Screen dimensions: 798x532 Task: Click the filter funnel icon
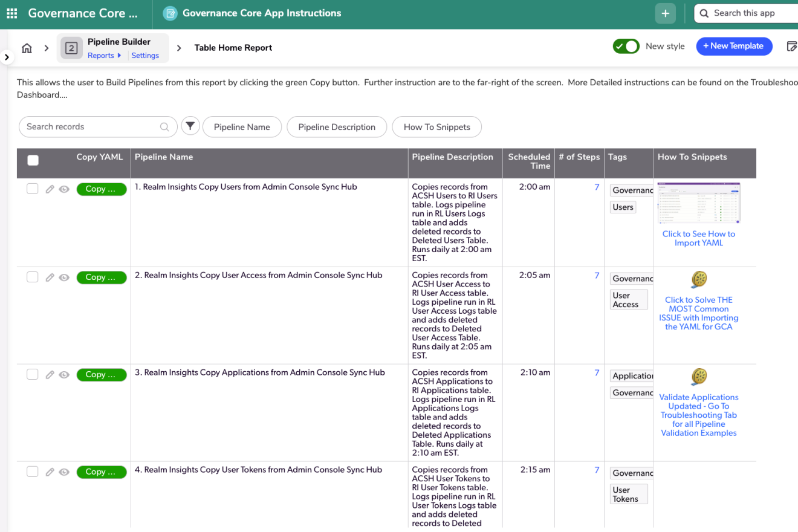190,126
